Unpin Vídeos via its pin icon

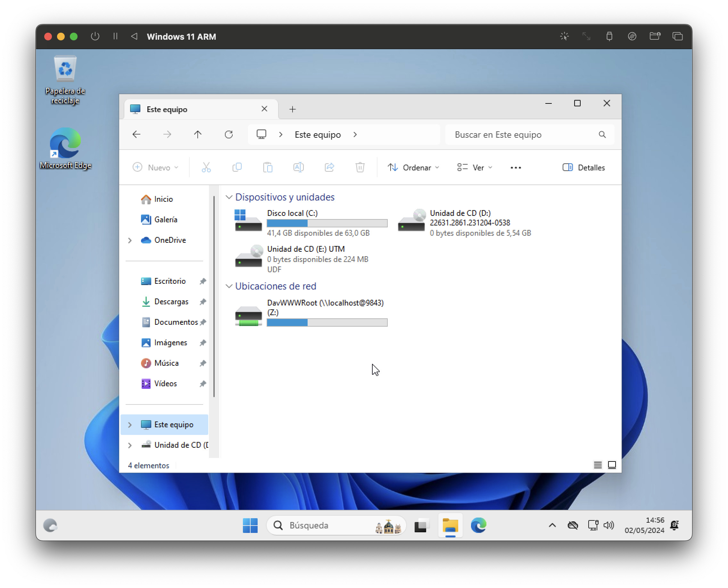pos(203,384)
